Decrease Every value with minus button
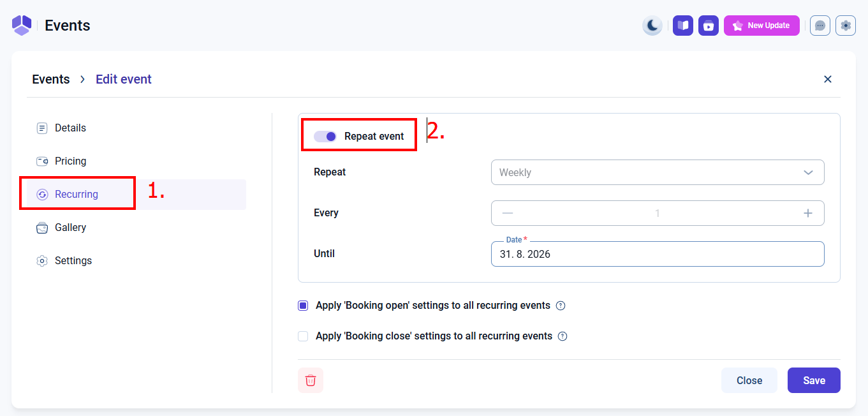Screen dimensions: 868x416 [x=508, y=213]
